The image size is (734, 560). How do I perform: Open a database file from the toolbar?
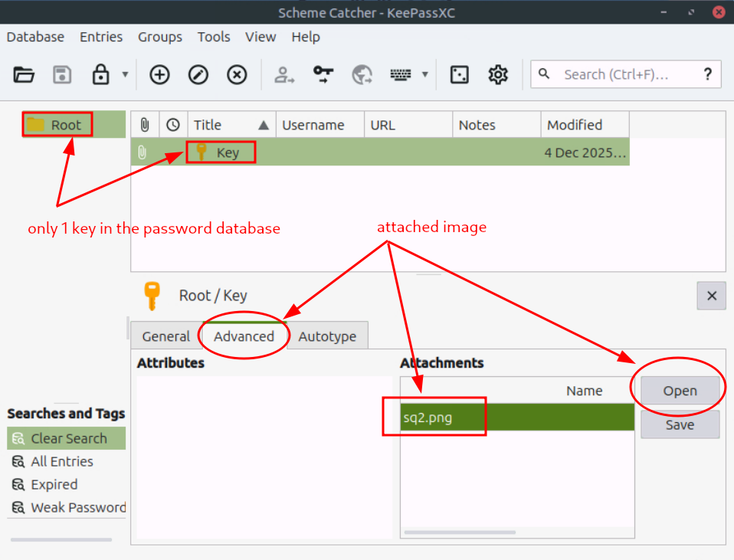click(24, 74)
